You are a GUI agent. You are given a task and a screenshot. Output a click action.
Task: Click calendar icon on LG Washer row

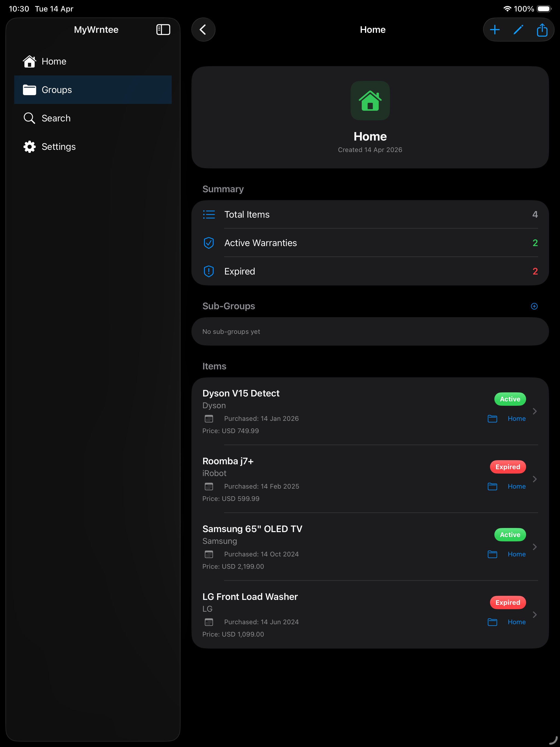(209, 622)
